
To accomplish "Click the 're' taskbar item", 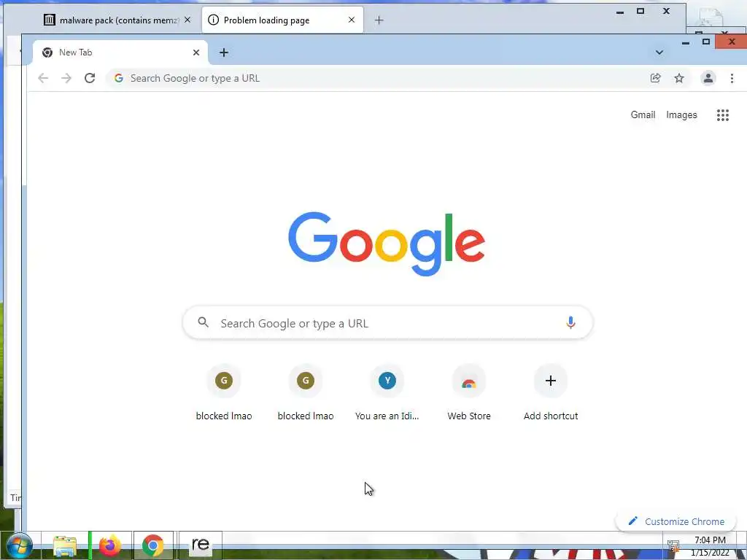I will tap(201, 544).
